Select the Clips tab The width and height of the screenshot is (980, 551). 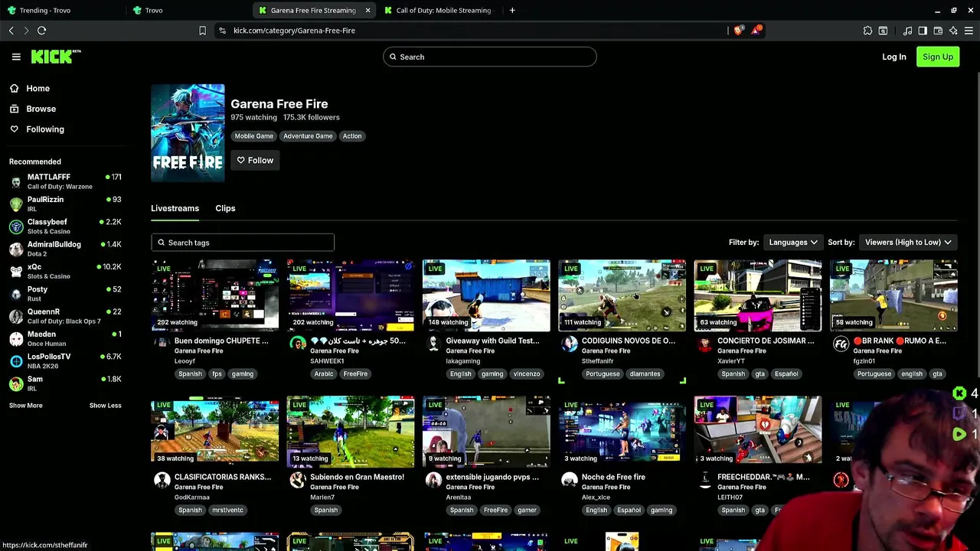pyautogui.click(x=225, y=208)
